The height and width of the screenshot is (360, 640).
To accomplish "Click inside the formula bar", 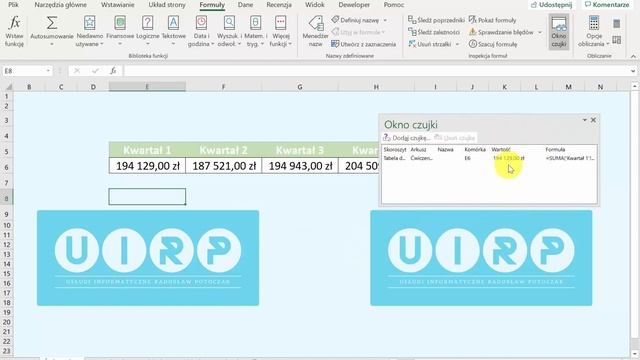I will click(x=376, y=71).
